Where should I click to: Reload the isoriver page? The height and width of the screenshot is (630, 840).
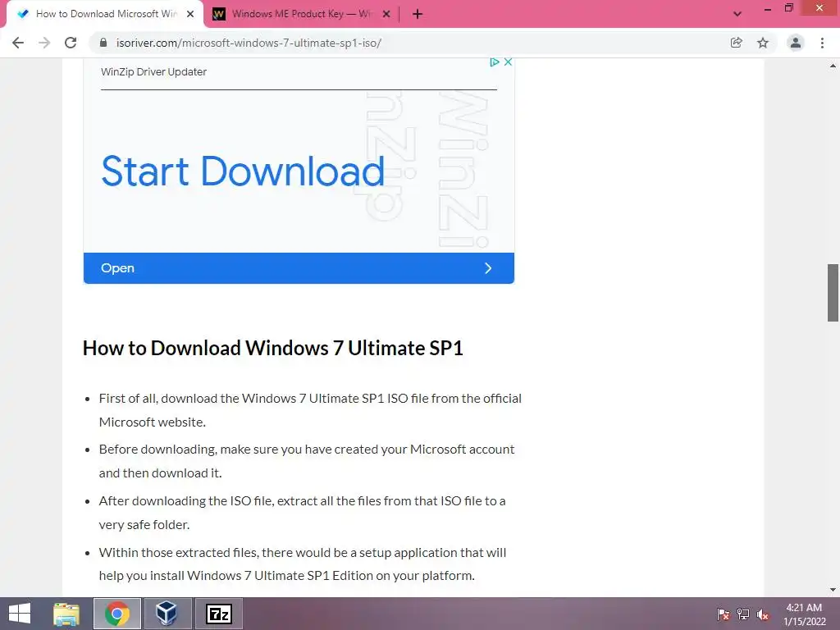coord(71,43)
